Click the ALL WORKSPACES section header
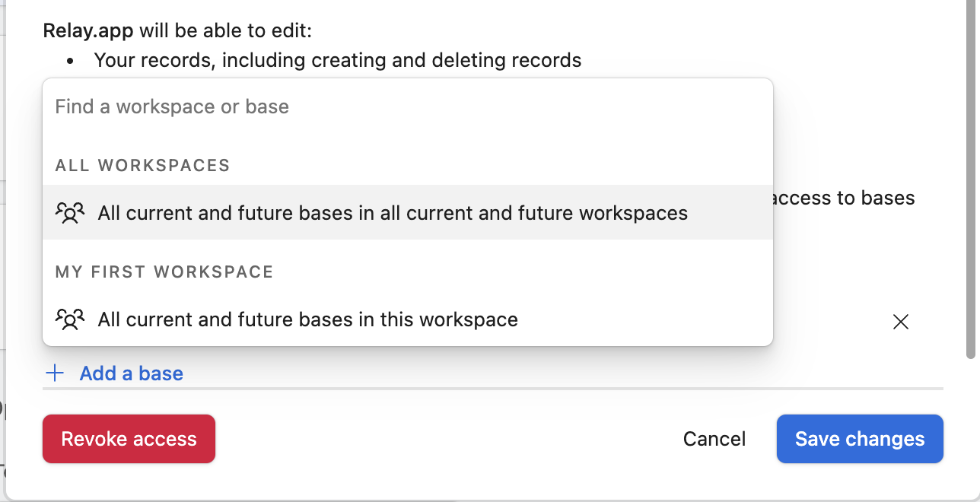980x502 pixels. [x=142, y=165]
